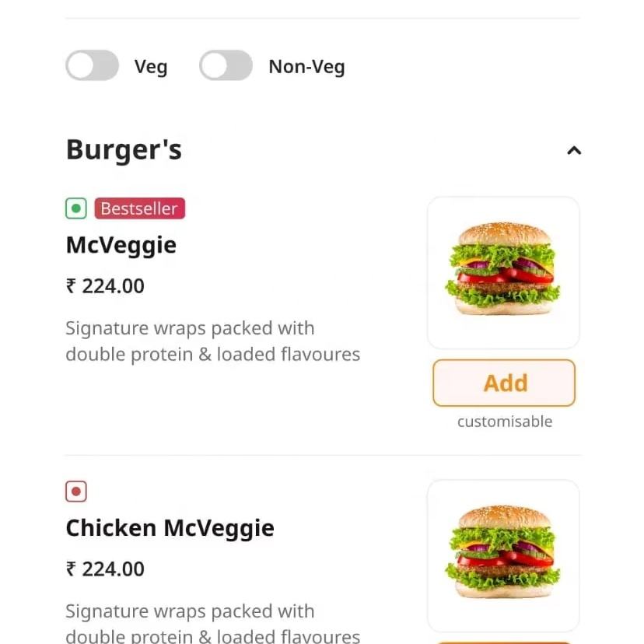Click the McVeggie ₹ 224.00 price
644x644 pixels.
click(105, 286)
